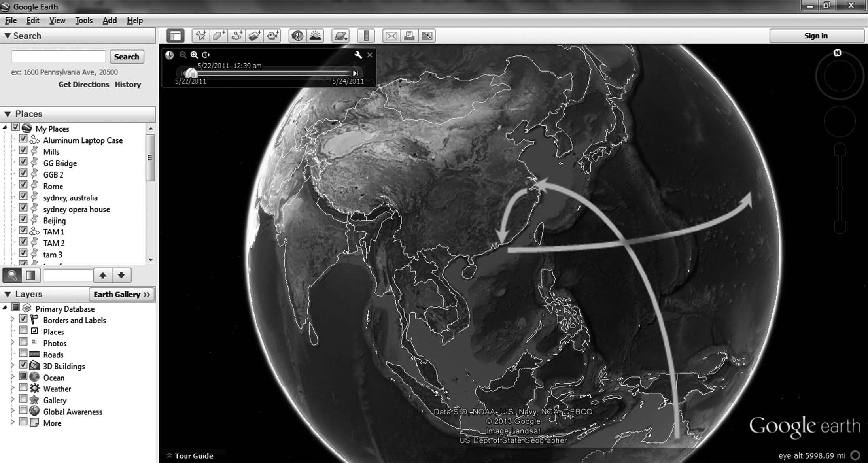868x463 pixels.
Task: Click Get Directions link
Action: (84, 84)
